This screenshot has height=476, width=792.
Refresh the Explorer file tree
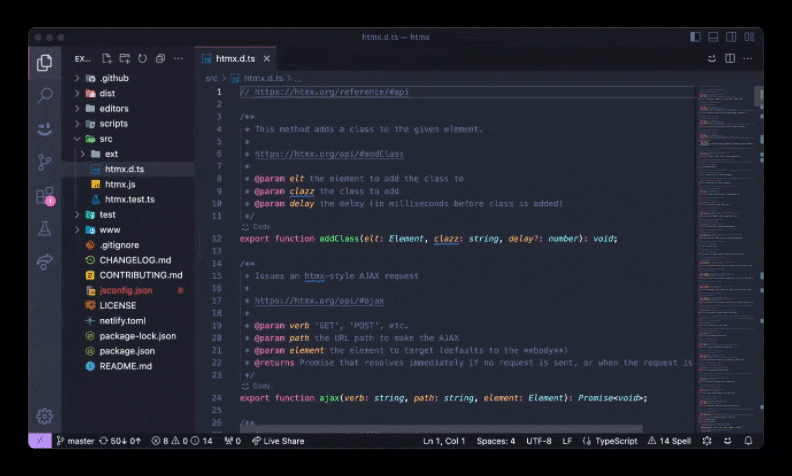click(x=142, y=59)
